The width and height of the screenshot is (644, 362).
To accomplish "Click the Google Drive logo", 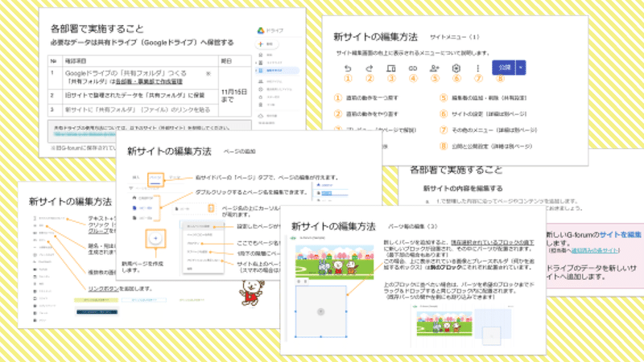I will pos(260,31).
